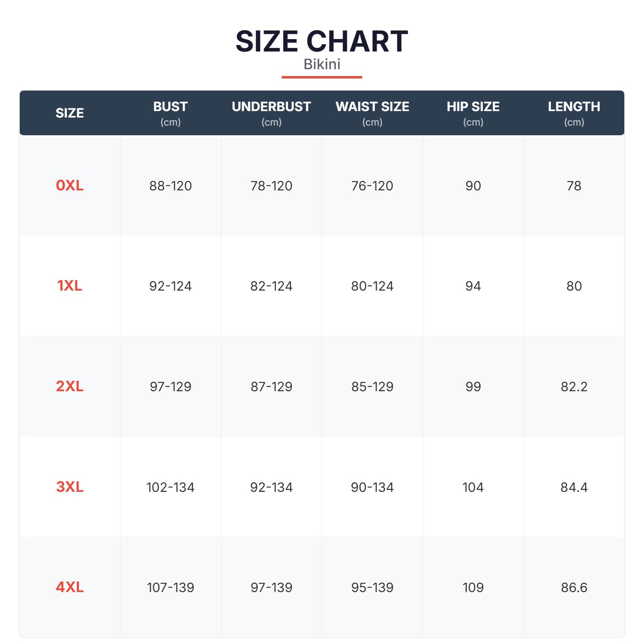Select the 1XL size label

pos(70,286)
